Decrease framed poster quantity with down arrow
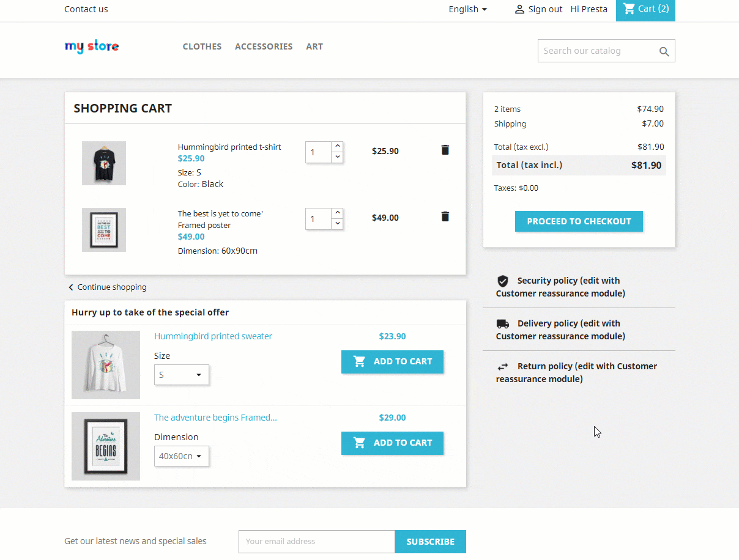 click(337, 224)
